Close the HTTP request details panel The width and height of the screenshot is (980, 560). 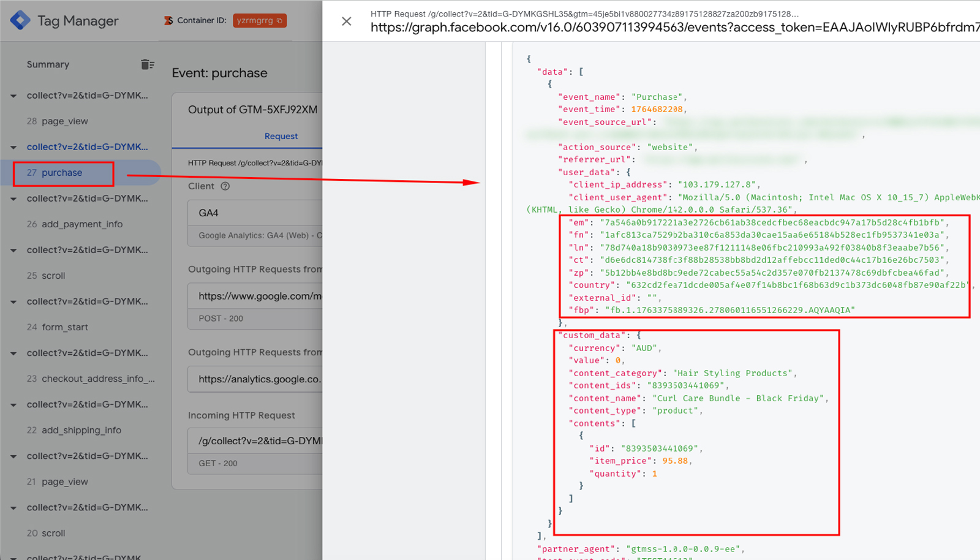347,21
